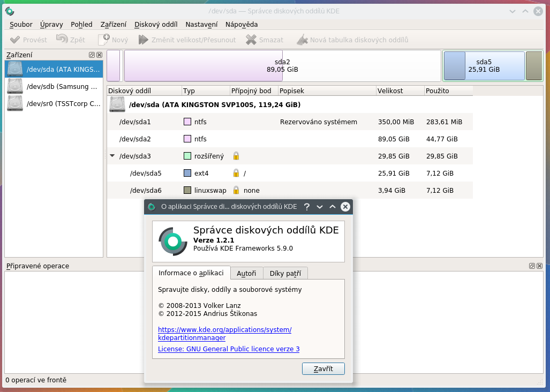Click the green rozšířený color swatch
Screen dimensions: 550x392
tap(187, 156)
